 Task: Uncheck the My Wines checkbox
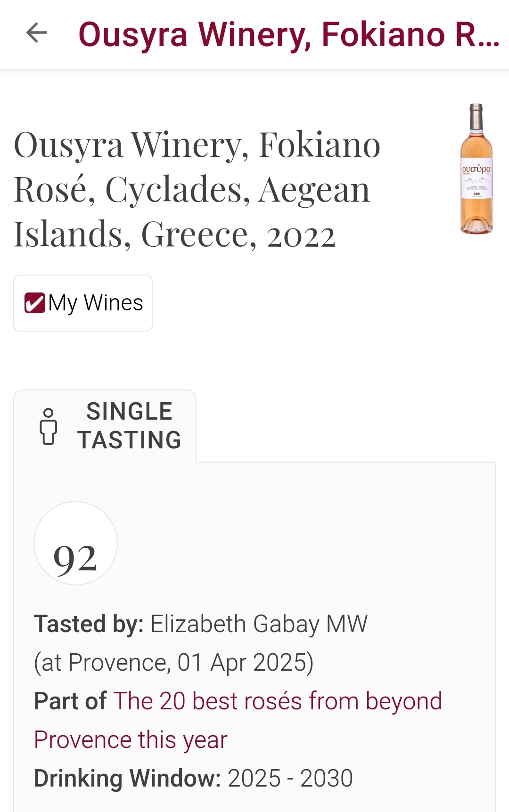(35, 303)
